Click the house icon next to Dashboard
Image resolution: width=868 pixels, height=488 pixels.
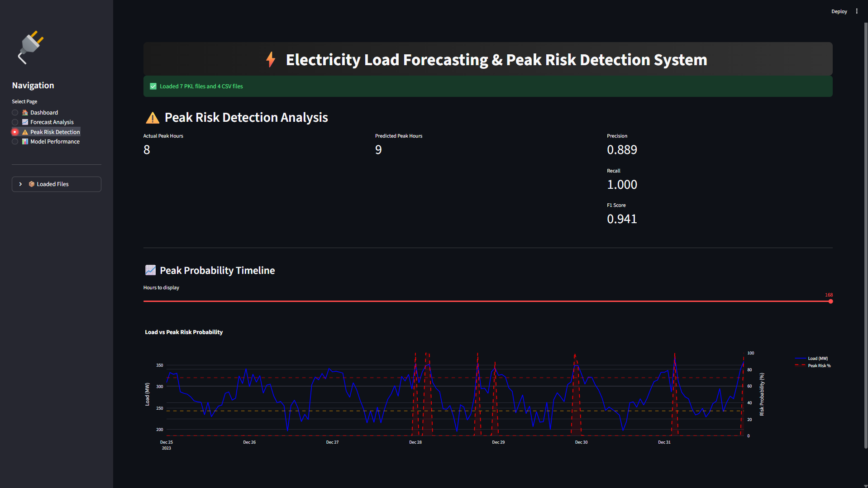point(25,113)
